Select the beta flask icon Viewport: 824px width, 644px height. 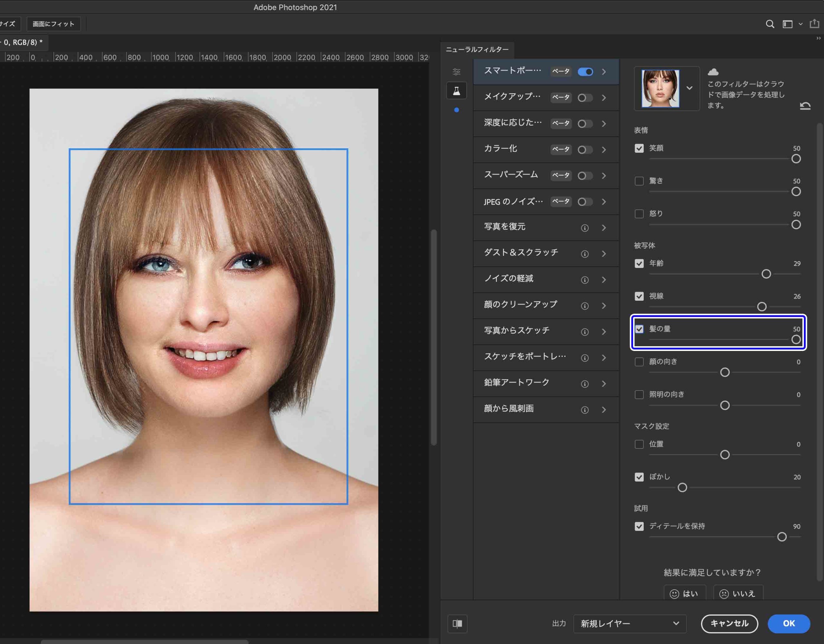coord(456,91)
